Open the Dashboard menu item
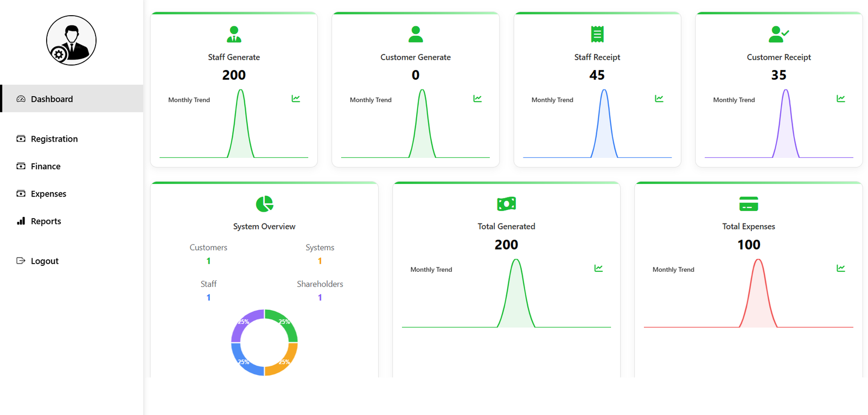868x415 pixels. point(52,99)
